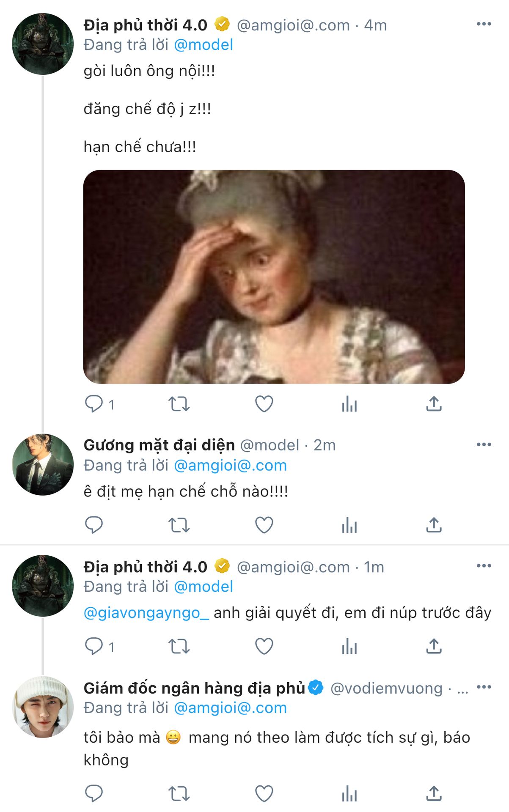Like the first tweet with the painting image
The width and height of the screenshot is (509, 812).
click(264, 404)
